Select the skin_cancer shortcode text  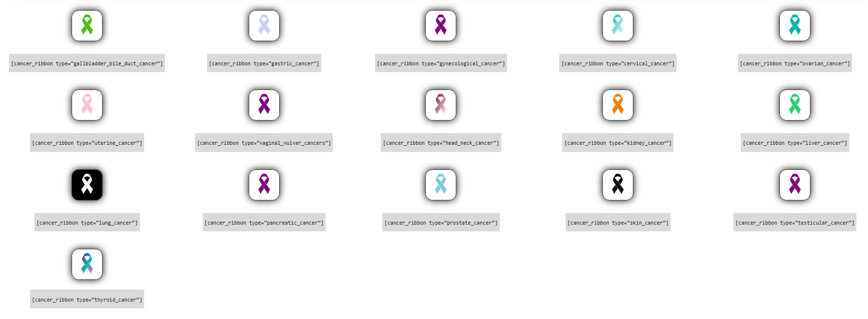[618, 222]
